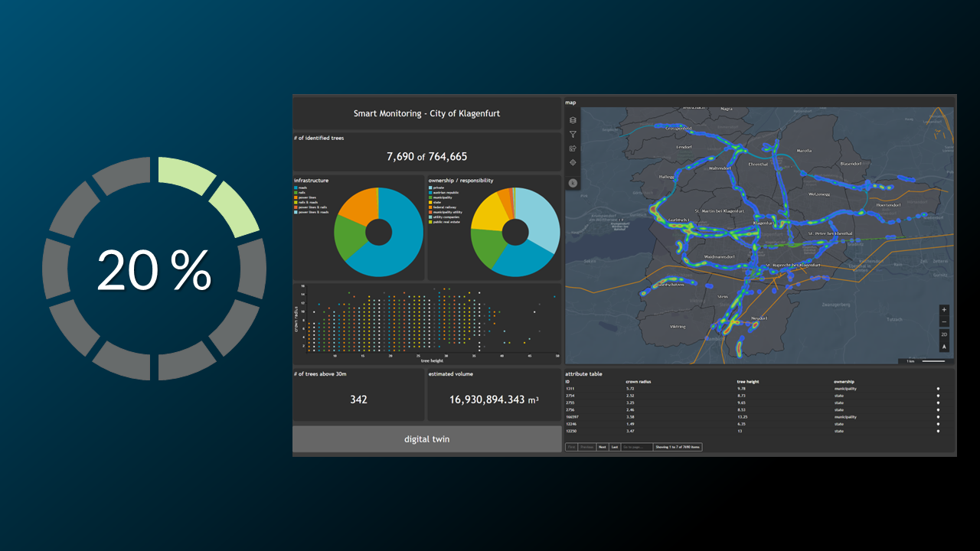Toggle 'public real estate' legend entry
This screenshot has width=980, height=551.
(x=444, y=222)
